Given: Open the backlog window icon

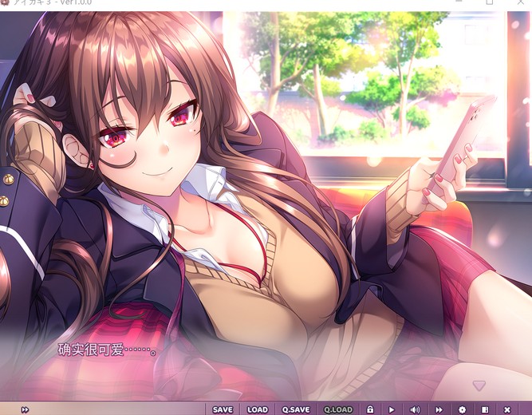Looking at the screenshot, I should [485, 409].
